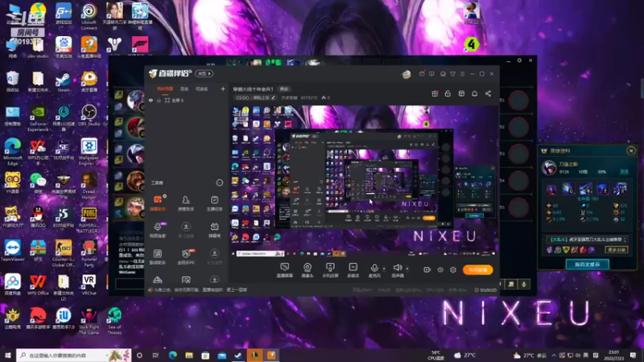Open Ubisoft Connect desktop shortcut

tap(89, 16)
